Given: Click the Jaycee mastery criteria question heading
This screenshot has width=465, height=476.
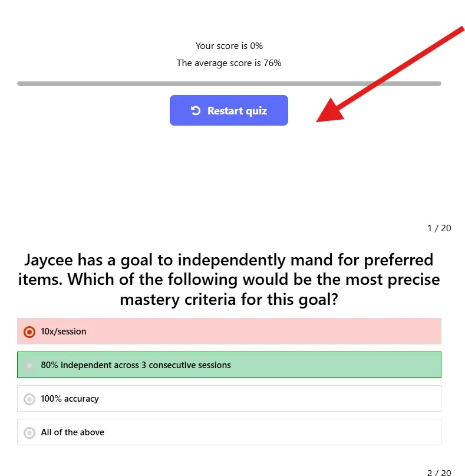Looking at the screenshot, I should pos(229,280).
